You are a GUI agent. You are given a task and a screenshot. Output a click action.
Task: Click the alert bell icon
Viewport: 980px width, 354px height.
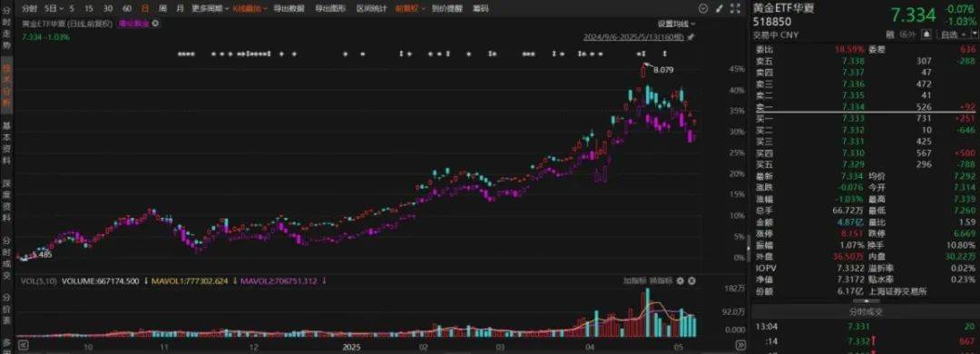927,34
